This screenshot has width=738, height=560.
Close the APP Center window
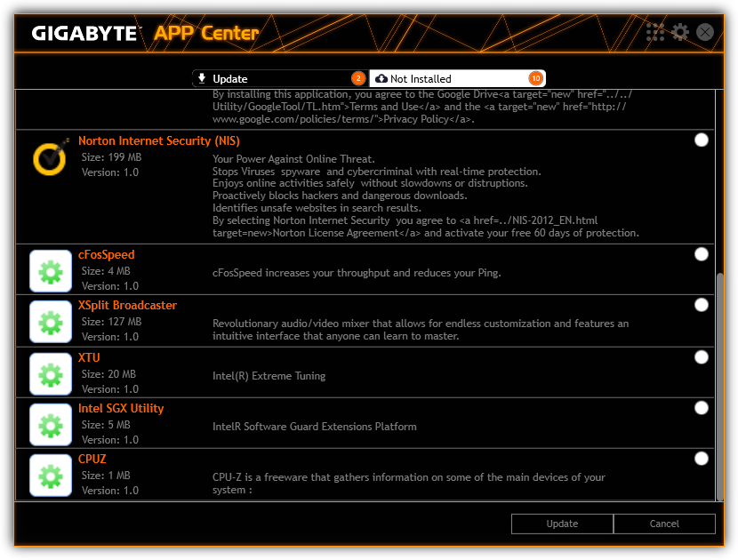point(705,32)
